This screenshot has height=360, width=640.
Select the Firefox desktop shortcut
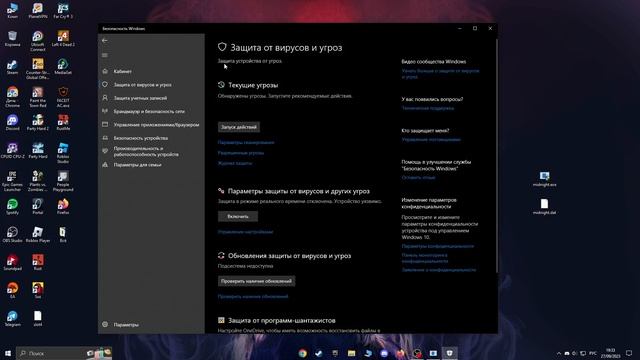coord(63,207)
